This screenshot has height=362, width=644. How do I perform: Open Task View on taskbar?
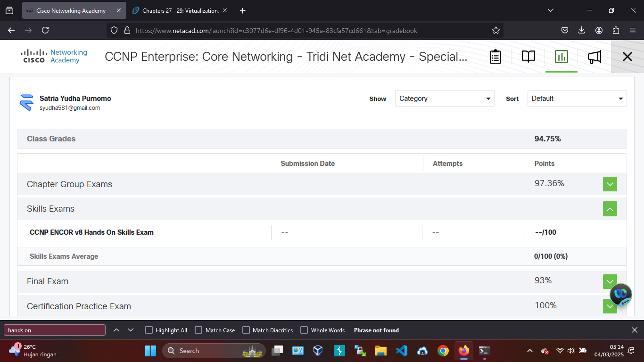tap(277, 351)
